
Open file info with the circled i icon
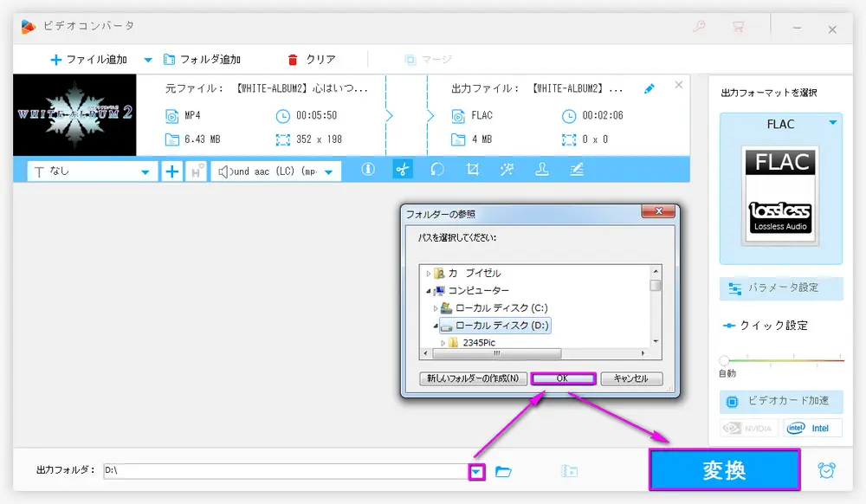tap(367, 170)
